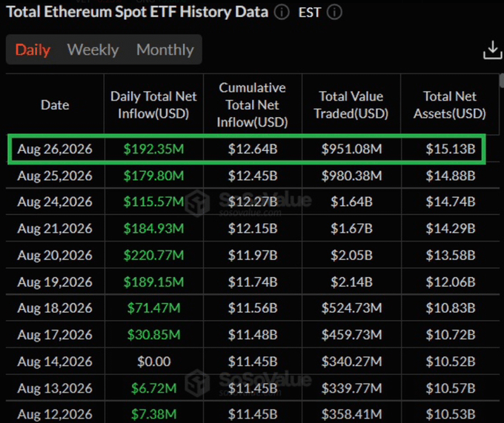This screenshot has height=423, width=504.
Task: Select the Aug 17,2026 date cell
Action: [x=55, y=336]
